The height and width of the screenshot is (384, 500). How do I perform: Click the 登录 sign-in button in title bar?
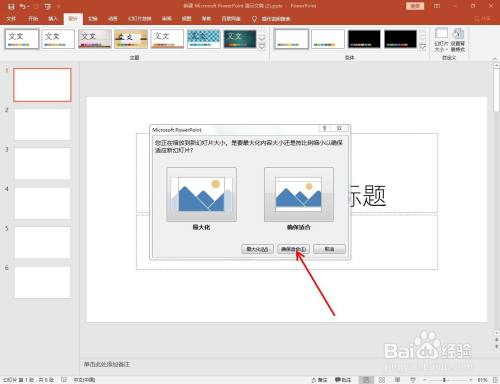point(415,6)
